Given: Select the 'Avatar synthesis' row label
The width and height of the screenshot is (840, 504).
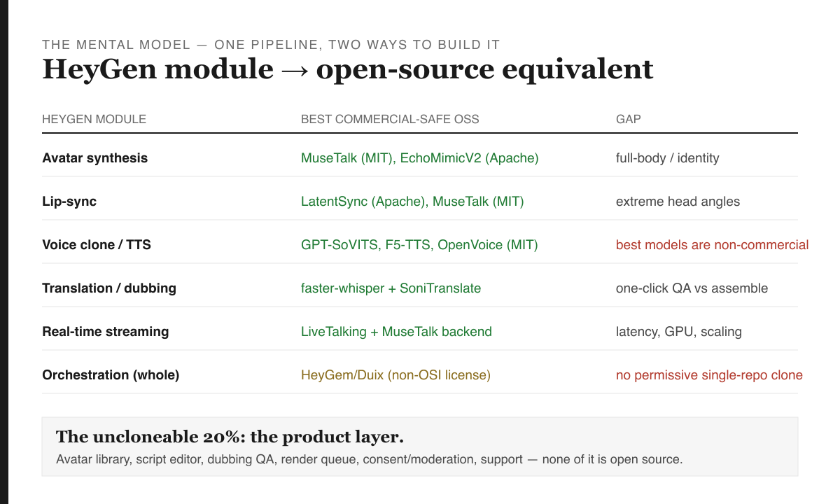Looking at the screenshot, I should [94, 158].
